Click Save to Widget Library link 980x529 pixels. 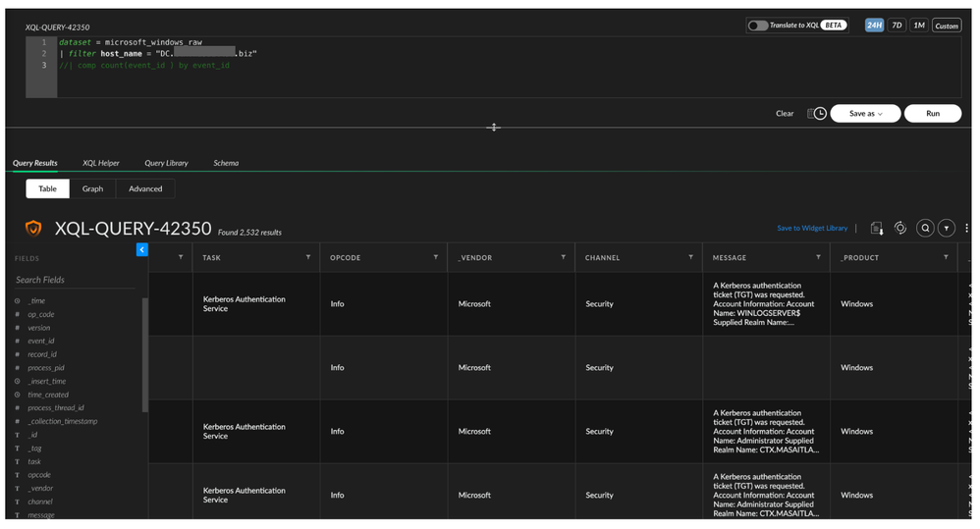click(812, 228)
